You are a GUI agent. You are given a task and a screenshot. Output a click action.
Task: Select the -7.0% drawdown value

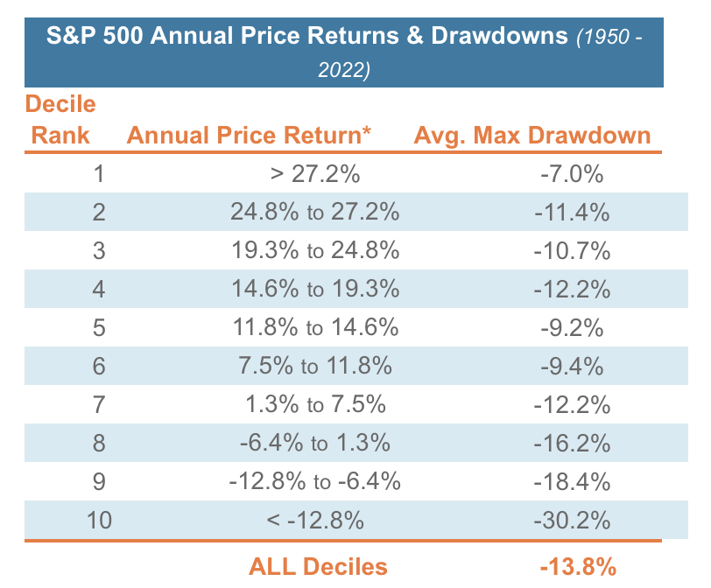point(573,174)
